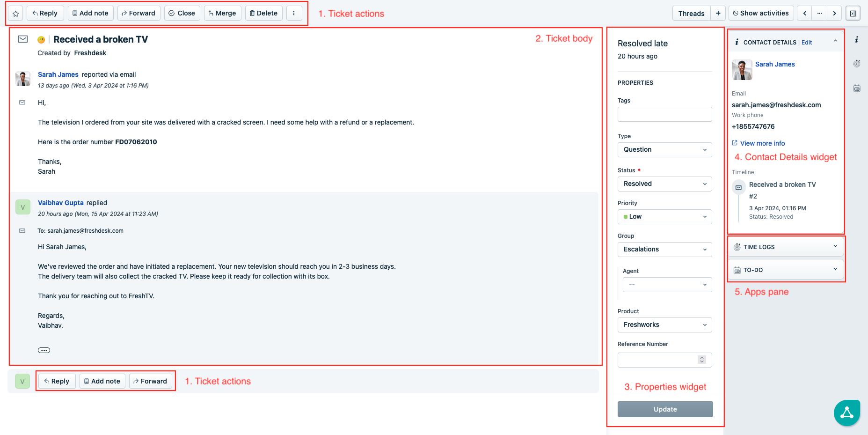
Task: Open ticket navigation ellipsis menu
Action: [819, 13]
